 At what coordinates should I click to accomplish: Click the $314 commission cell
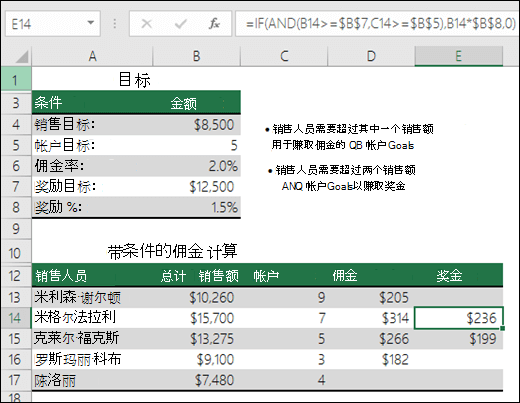point(371,318)
